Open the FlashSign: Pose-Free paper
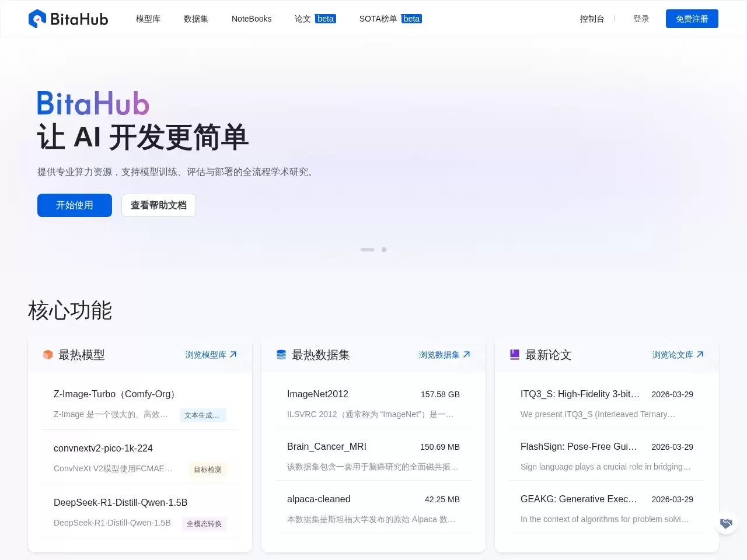Viewport: 747px width, 560px height. [x=579, y=447]
